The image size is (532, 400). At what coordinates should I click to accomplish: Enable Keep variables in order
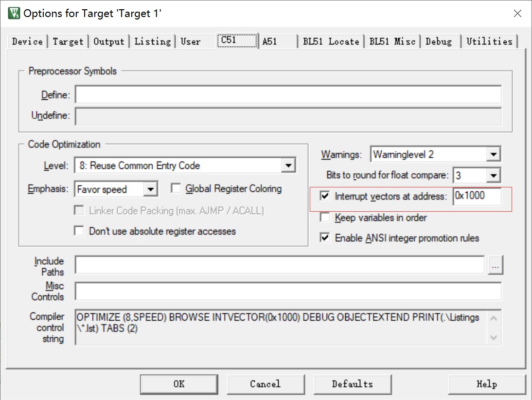325,218
